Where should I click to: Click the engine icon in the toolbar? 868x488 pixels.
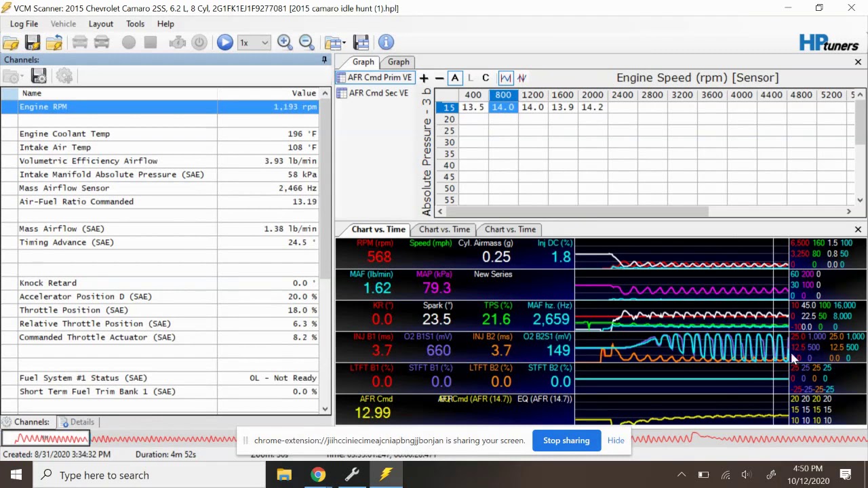pos(178,43)
